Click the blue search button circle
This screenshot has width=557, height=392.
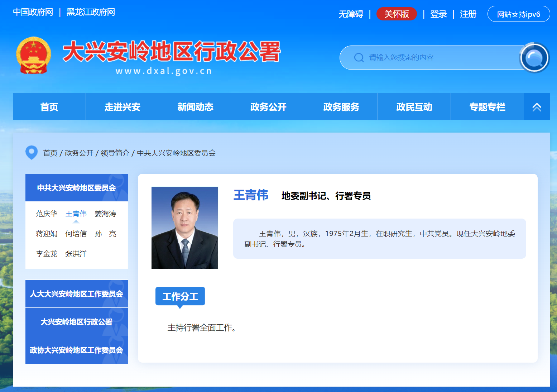pyautogui.click(x=534, y=57)
